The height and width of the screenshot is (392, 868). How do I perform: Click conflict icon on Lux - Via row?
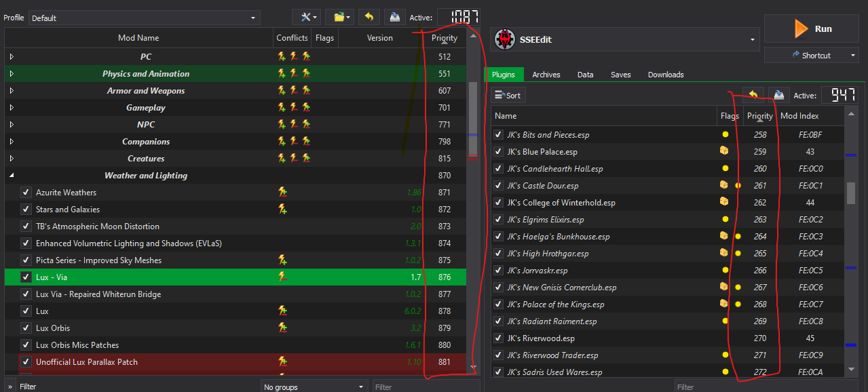(282, 277)
